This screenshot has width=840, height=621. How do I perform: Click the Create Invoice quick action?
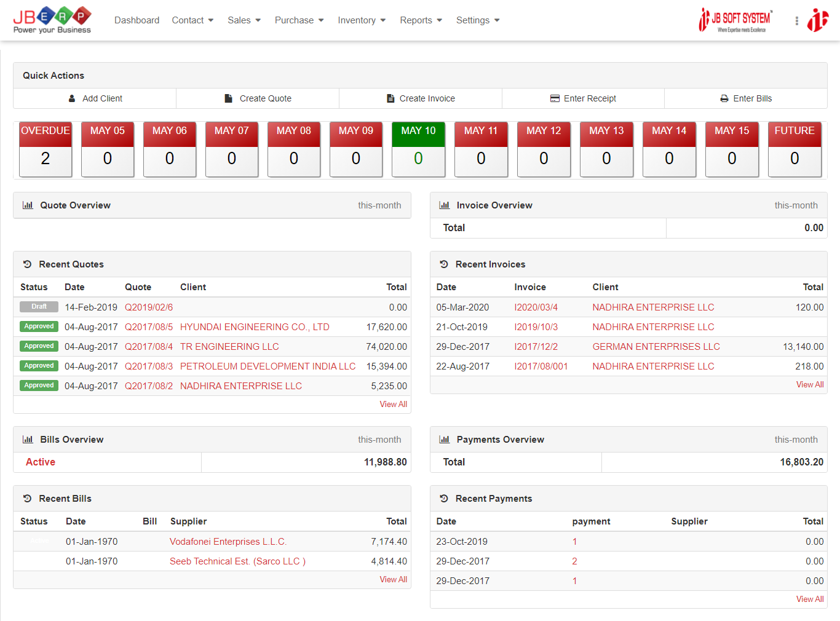coord(421,98)
